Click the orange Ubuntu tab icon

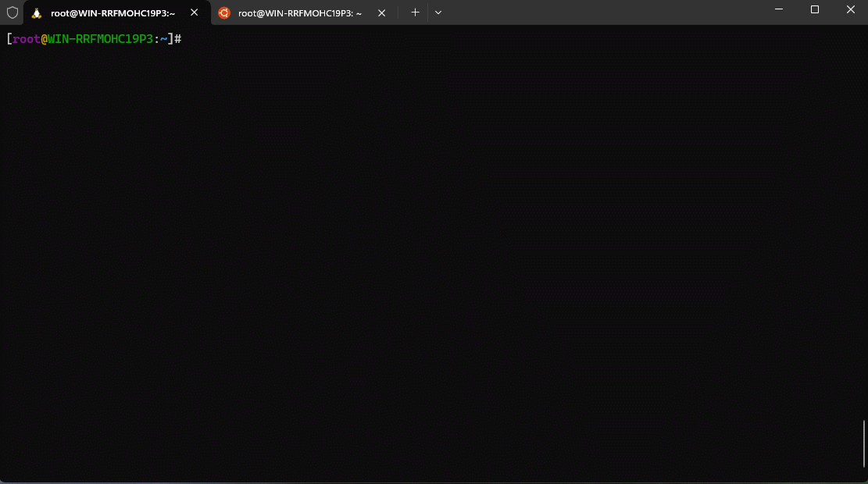coord(224,13)
